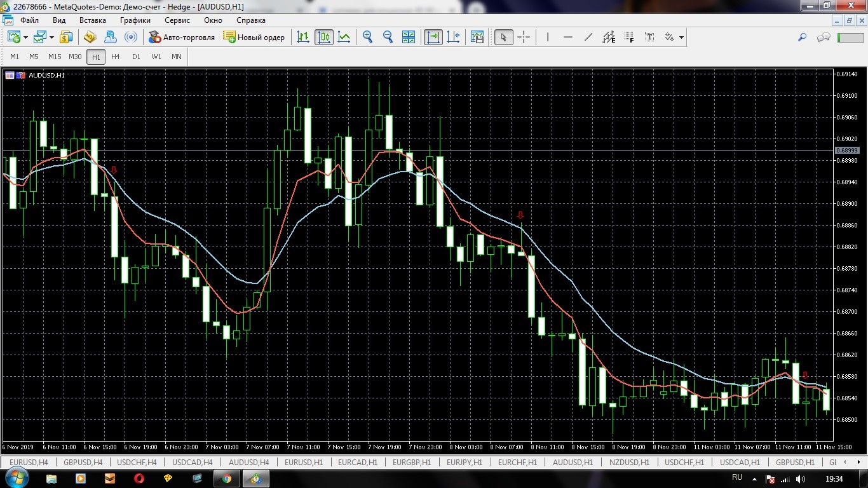The height and width of the screenshot is (488, 868).
Task: Click the Новый ордер button
Action: coord(254,37)
